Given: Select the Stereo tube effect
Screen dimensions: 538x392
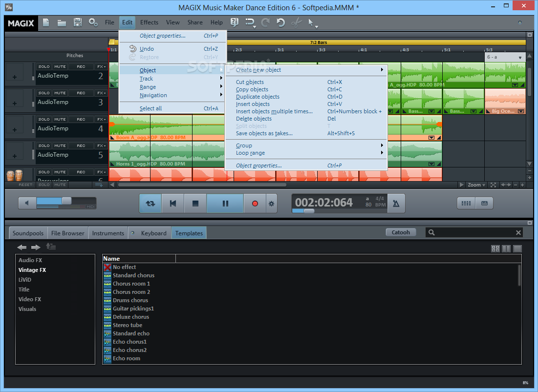Looking at the screenshot, I should [x=128, y=325].
